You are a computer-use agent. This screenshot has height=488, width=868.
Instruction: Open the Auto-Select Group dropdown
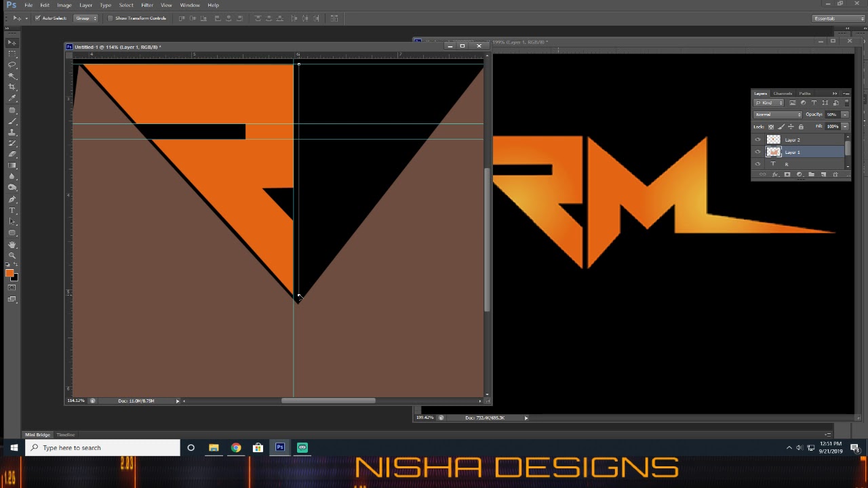(85, 18)
